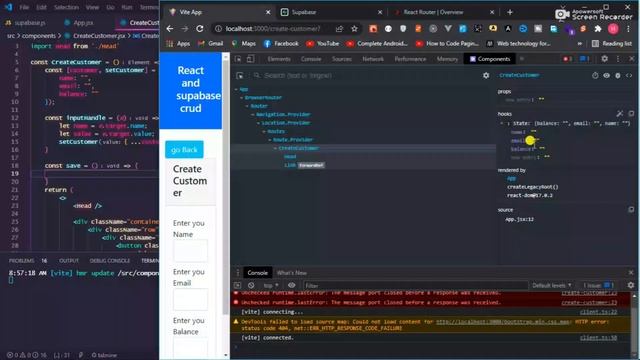640x360 pixels.
Task: Click the blue go Back button
Action: pos(184,150)
